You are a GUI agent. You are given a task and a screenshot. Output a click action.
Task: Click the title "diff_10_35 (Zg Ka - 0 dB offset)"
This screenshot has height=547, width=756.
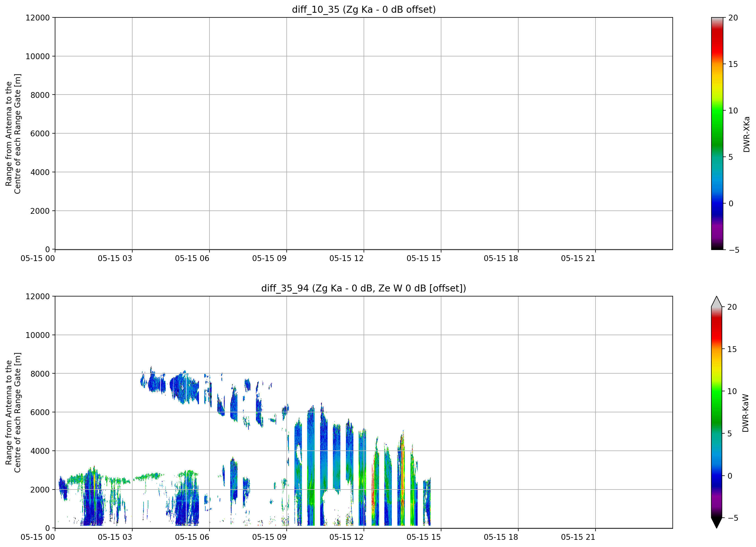(364, 9)
